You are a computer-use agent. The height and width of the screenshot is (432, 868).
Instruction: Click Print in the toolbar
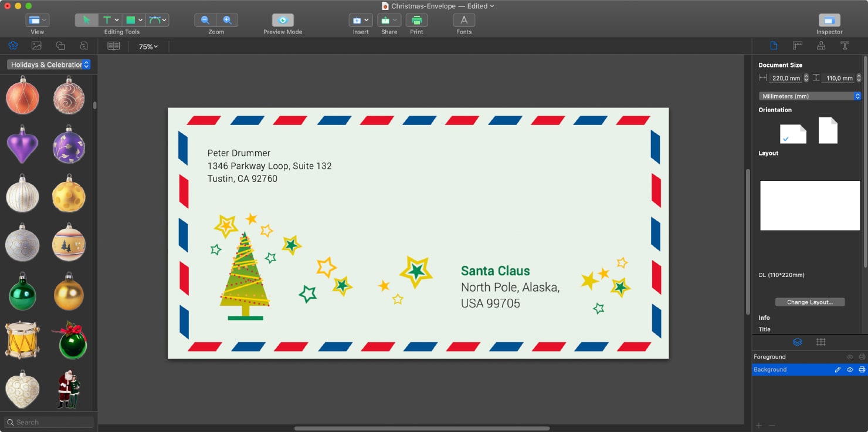pyautogui.click(x=416, y=19)
